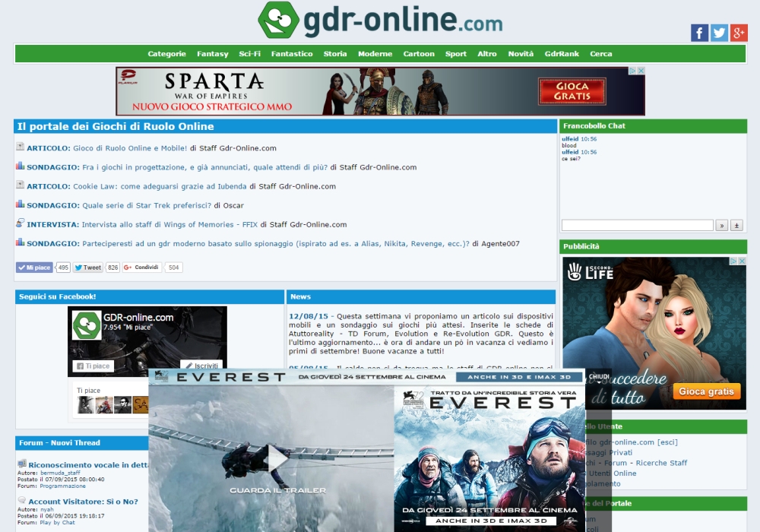760x532 pixels.
Task: Open Cerca menu item
Action: tap(601, 54)
